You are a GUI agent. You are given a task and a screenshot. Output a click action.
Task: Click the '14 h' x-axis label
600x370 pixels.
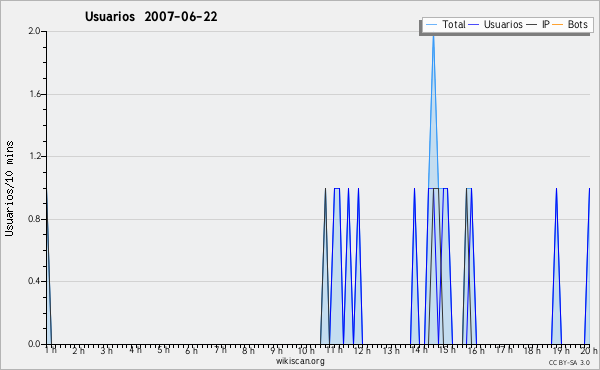click(x=419, y=350)
